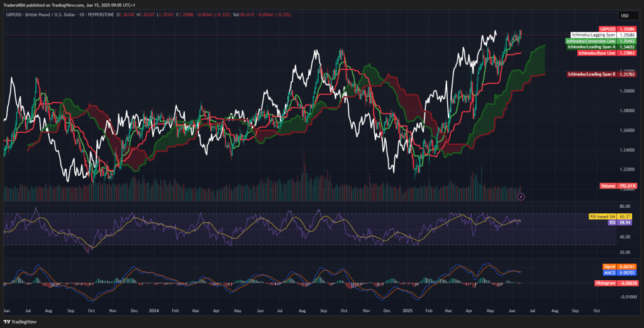
Task: Select the Ichimoku Conversion Line label
Action: tap(591, 40)
